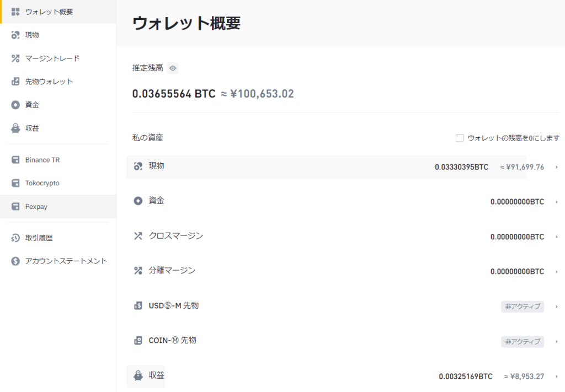Click the 収益 piggy bank icon in sidebar
The image size is (565, 392).
[15, 128]
